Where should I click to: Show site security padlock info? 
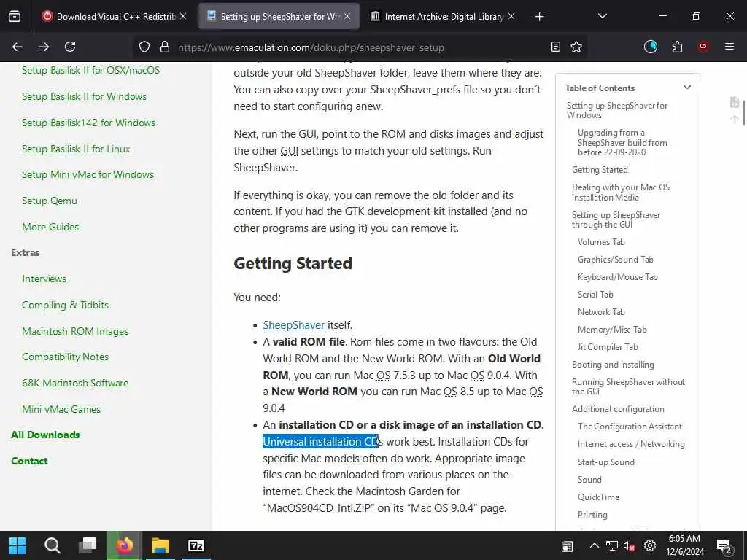coord(165,47)
